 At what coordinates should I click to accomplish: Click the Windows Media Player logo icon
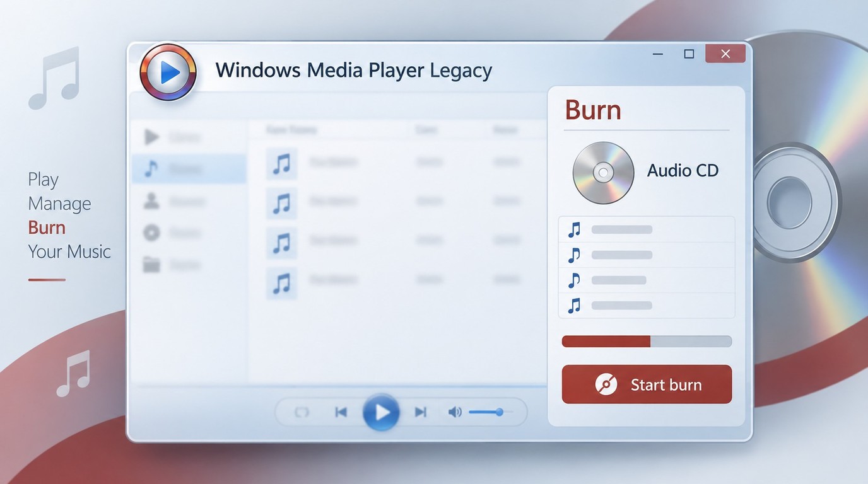point(168,72)
